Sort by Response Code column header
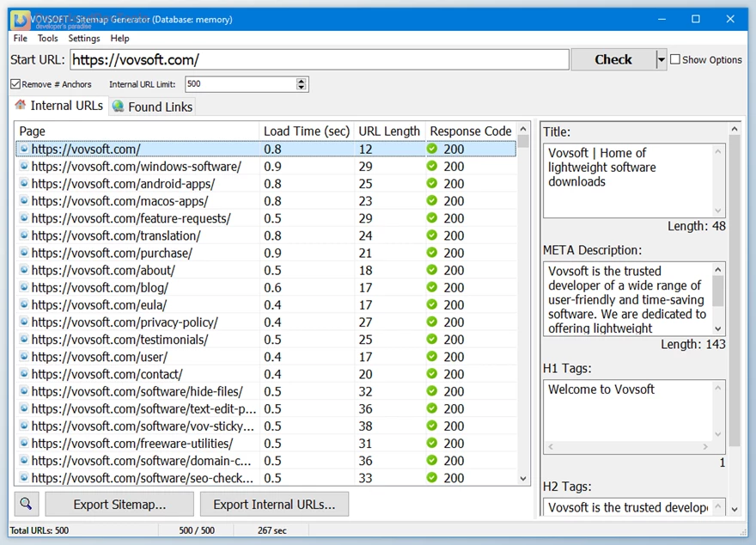The image size is (756, 545). click(471, 131)
